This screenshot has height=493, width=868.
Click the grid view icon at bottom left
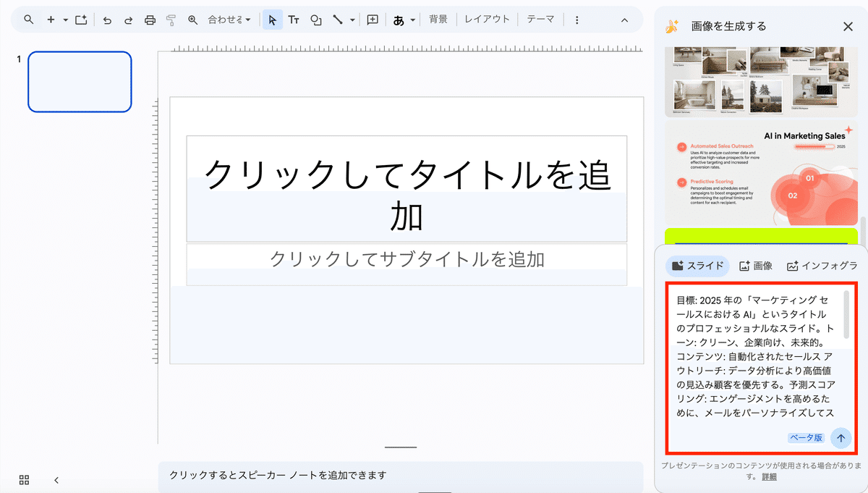click(25, 479)
